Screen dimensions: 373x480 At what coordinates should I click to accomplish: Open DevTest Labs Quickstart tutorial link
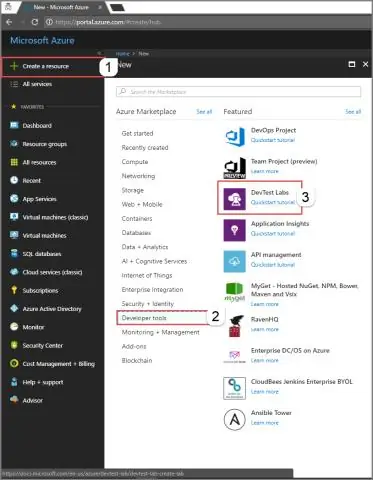coord(273,202)
